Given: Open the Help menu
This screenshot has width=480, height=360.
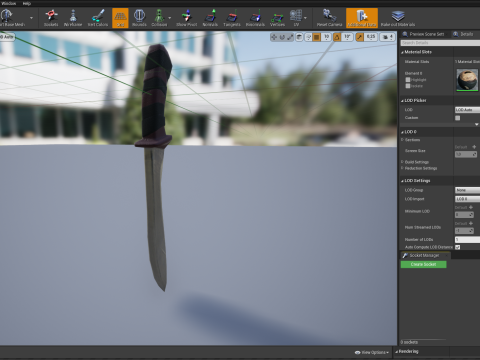Looking at the screenshot, I should [x=27, y=3].
